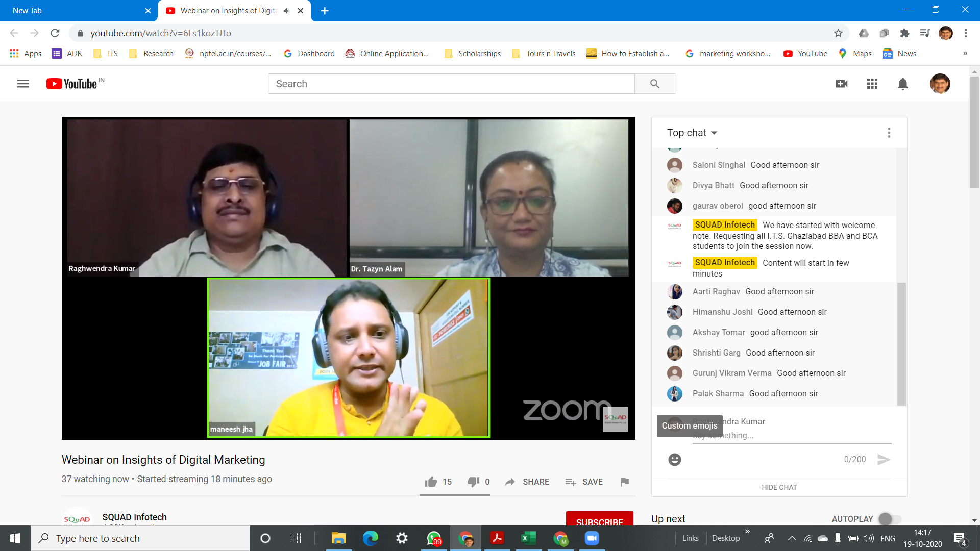Open File Explorer from the taskbar

(x=338, y=538)
